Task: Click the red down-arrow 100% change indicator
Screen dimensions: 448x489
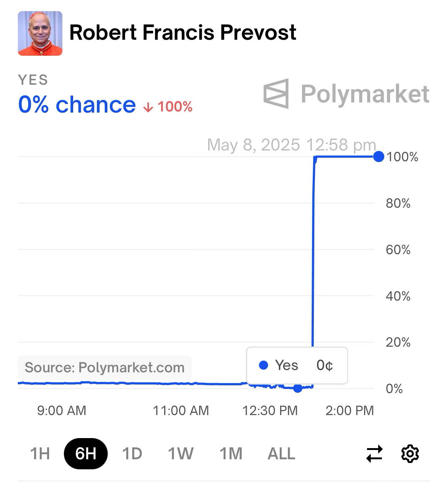Action: tap(168, 107)
